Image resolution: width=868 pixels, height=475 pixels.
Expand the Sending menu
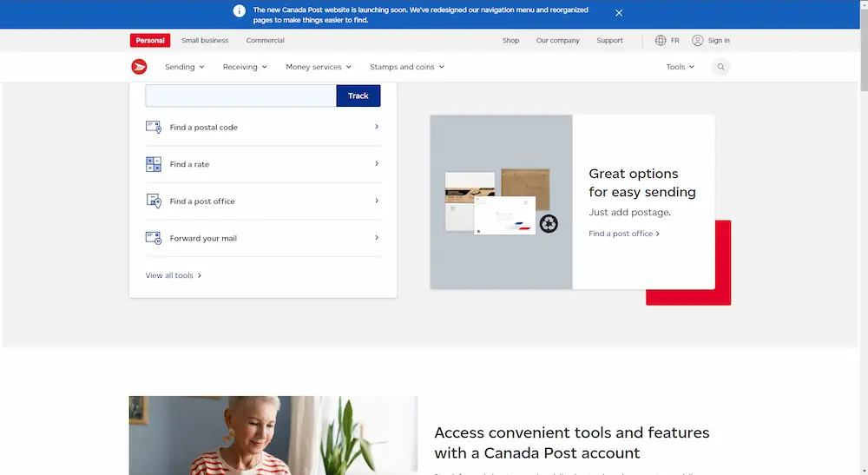pyautogui.click(x=184, y=67)
